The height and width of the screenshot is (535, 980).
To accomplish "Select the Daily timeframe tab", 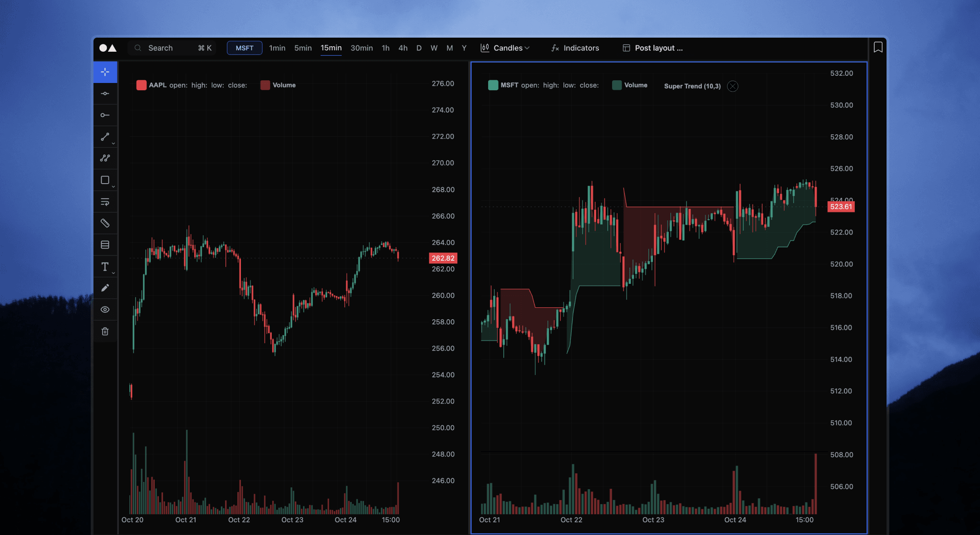I will click(419, 48).
